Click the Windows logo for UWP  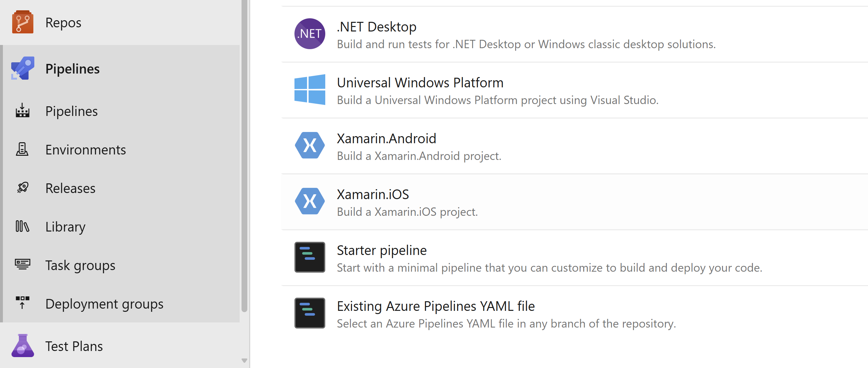click(x=310, y=90)
